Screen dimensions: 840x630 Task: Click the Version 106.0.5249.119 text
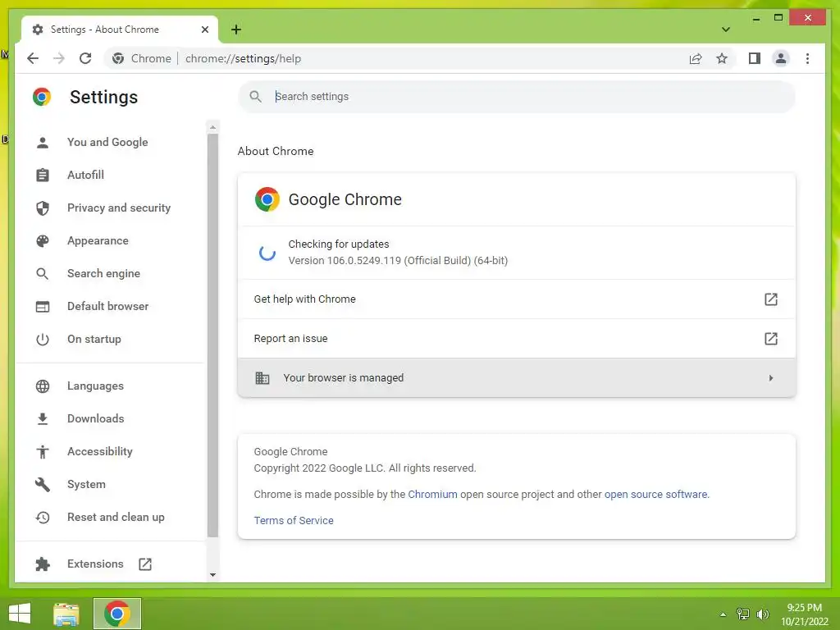point(398,260)
